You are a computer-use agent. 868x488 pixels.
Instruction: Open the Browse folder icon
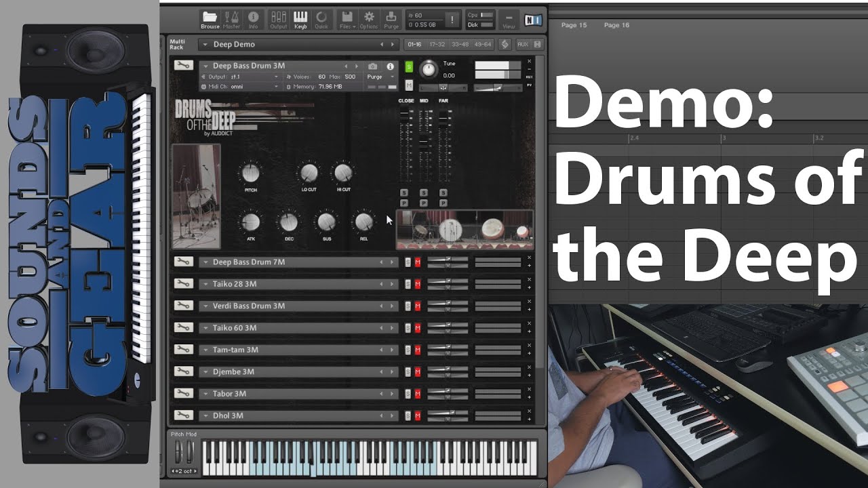[x=210, y=20]
